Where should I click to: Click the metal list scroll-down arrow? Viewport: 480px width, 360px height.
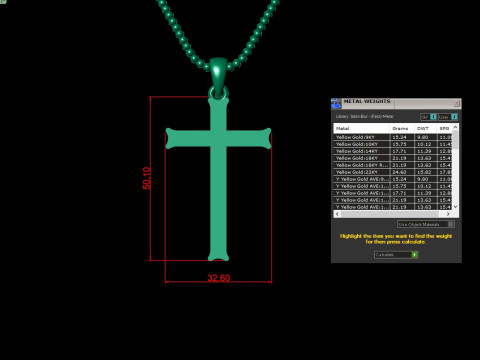(x=455, y=207)
